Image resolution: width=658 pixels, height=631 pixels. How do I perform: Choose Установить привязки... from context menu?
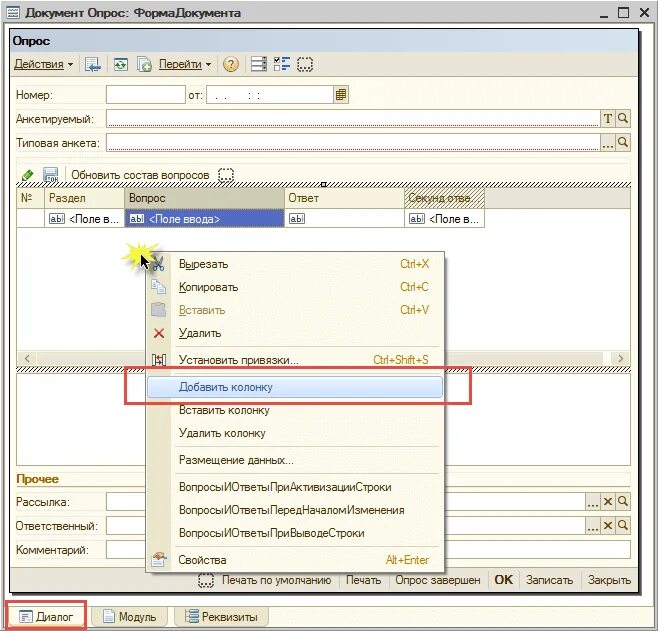295,360
